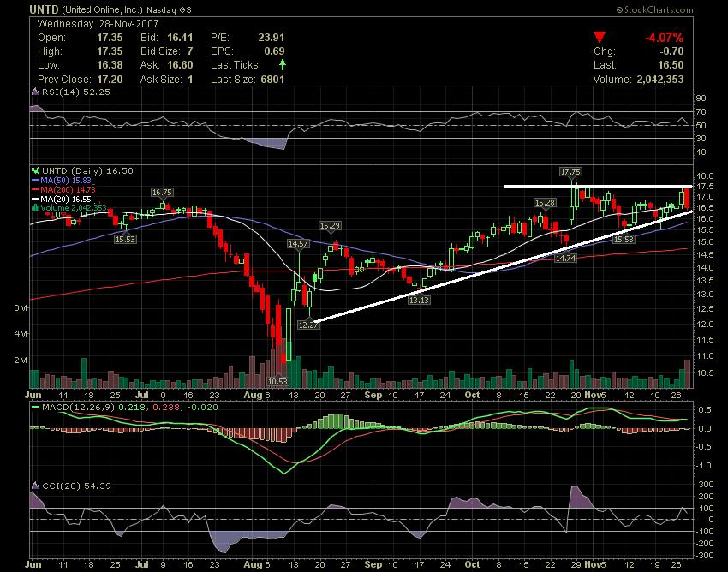
Task: Click the Chg value -0.70
Action: [671, 51]
